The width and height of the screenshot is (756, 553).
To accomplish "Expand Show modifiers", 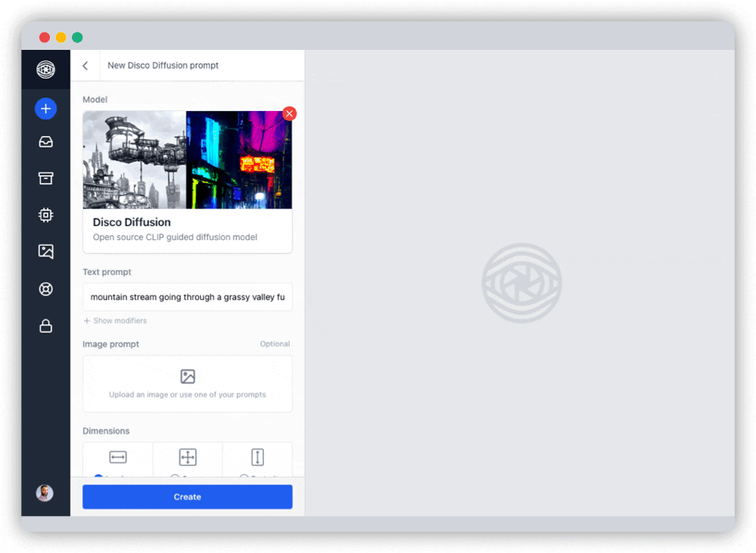I will 115,321.
